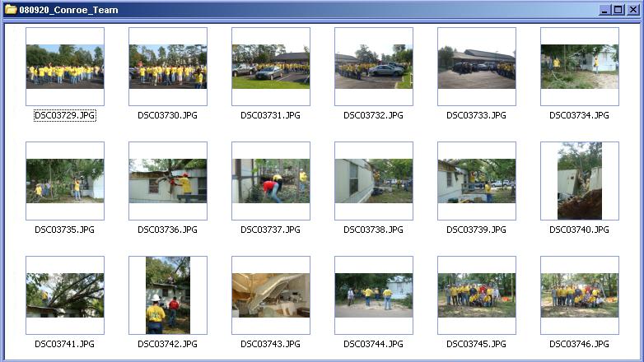Click the filename label DSC03740.JPG
Viewport: 644px width, 362px height.
pyautogui.click(x=580, y=230)
